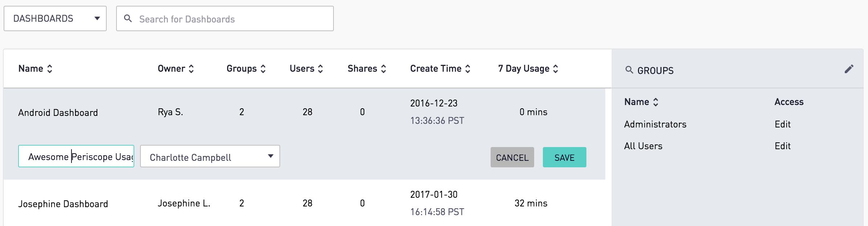Screen dimensions: 868x226
Task: Sort by 7 Day Usage column
Action: [x=556, y=69]
